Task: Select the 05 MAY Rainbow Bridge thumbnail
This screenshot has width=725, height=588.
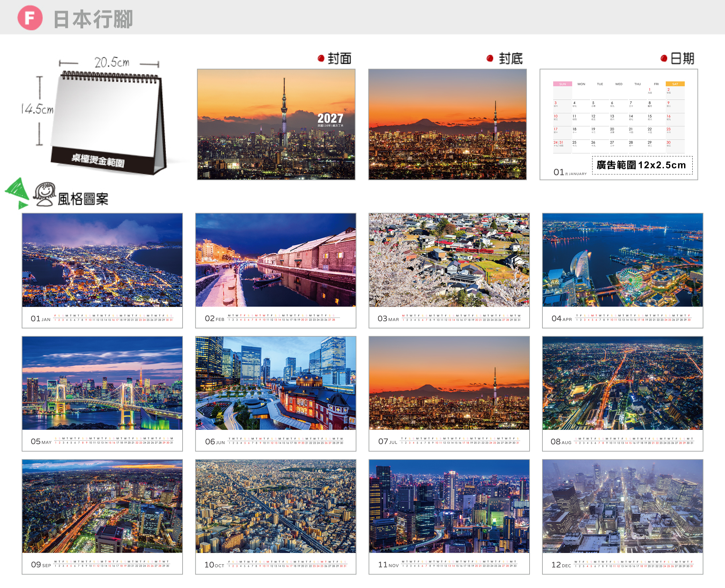Action: coord(102,394)
